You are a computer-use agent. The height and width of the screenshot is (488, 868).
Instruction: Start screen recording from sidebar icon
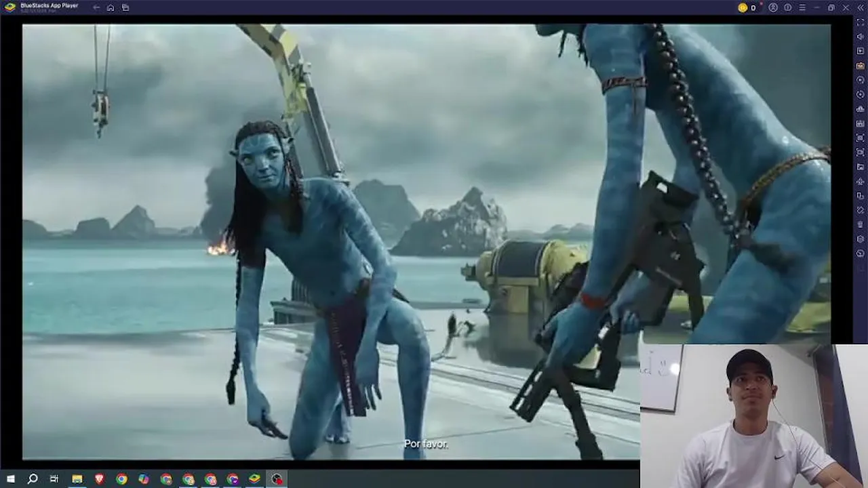tap(860, 152)
